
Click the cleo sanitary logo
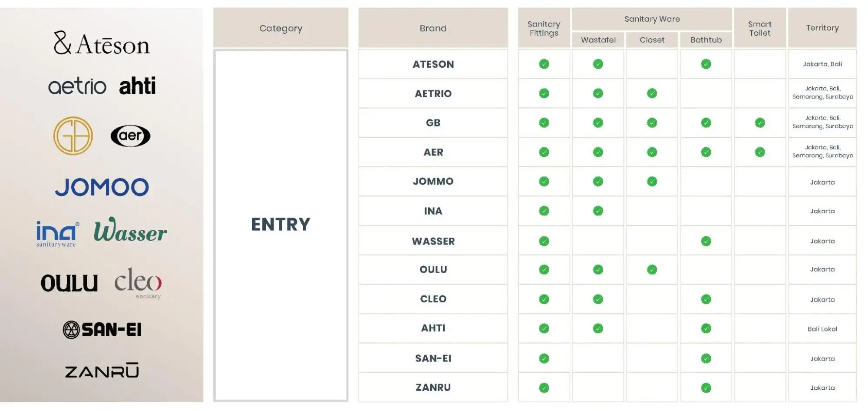click(138, 283)
